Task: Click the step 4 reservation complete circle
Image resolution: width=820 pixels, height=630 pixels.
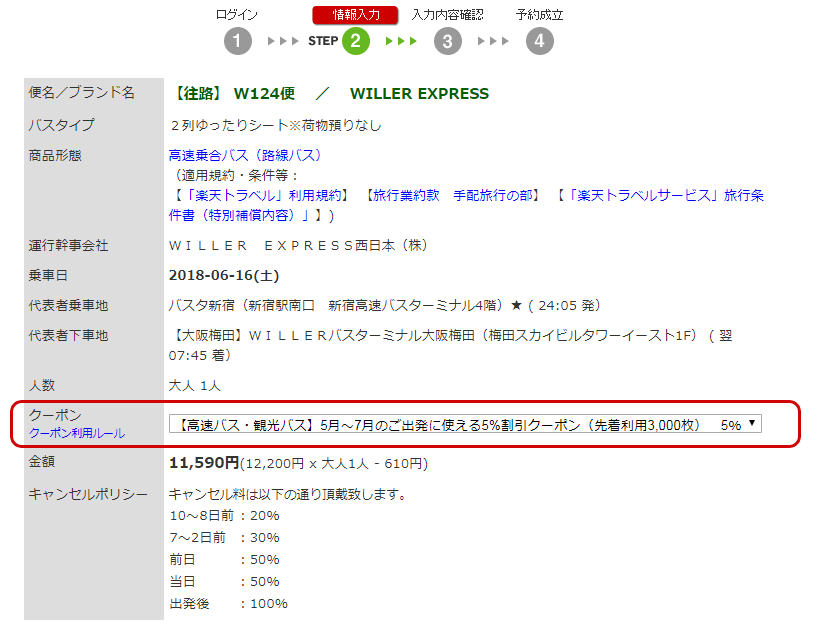Action: (x=540, y=41)
